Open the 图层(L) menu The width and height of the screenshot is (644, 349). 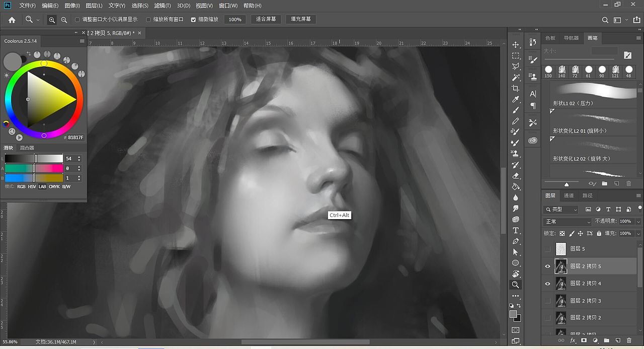tap(94, 6)
